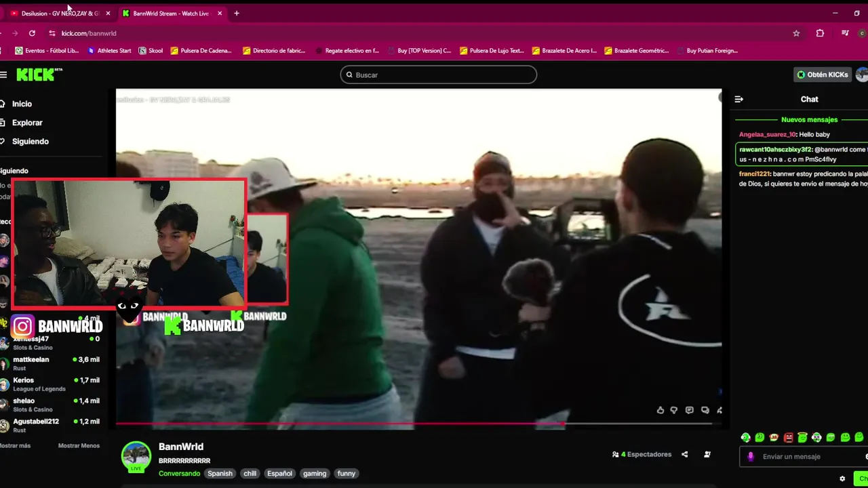Viewport: 868px width, 488px height.
Task: Click Español tag below stream
Action: click(x=280, y=474)
